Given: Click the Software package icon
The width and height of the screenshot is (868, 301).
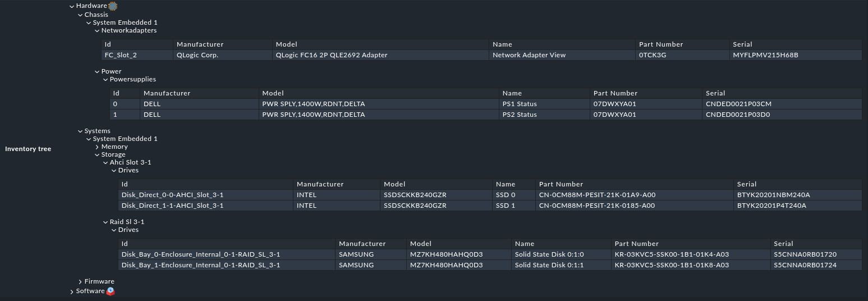Looking at the screenshot, I should 111,291.
